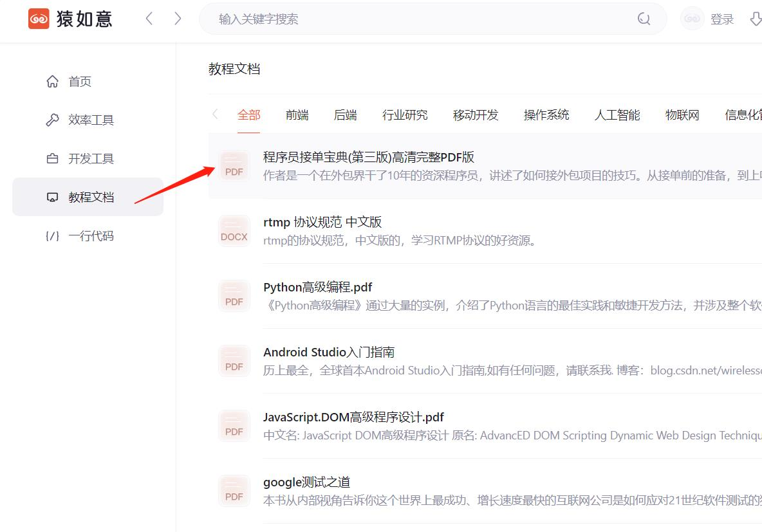Screen dimensions: 762x532
Task: Click PDF icon of google测试之道
Action: point(234,491)
